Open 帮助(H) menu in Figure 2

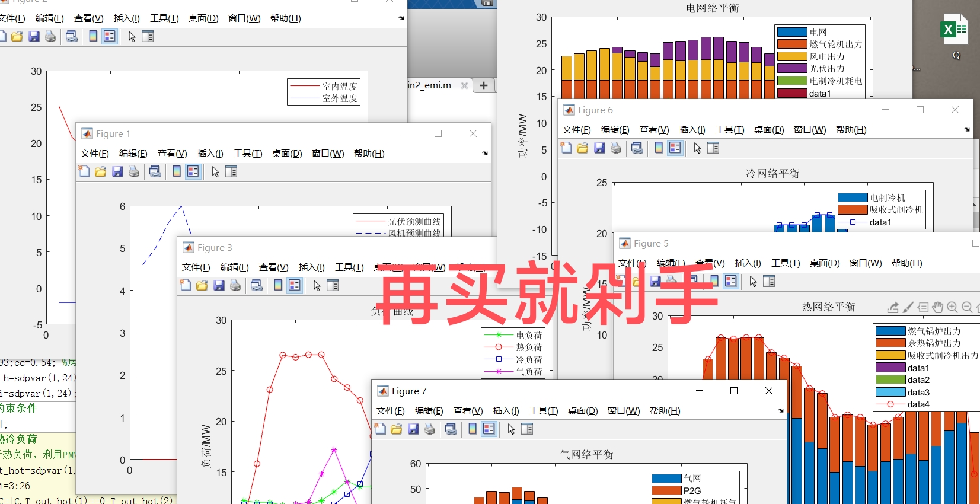[286, 18]
